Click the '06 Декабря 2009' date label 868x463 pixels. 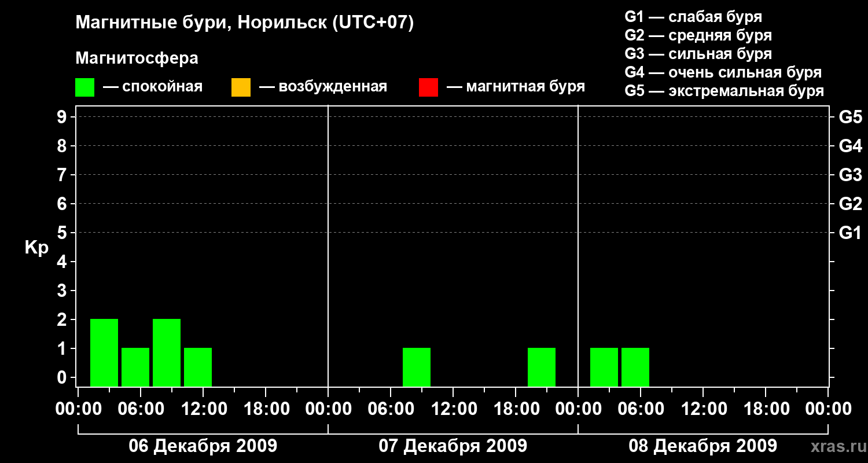[x=203, y=446]
